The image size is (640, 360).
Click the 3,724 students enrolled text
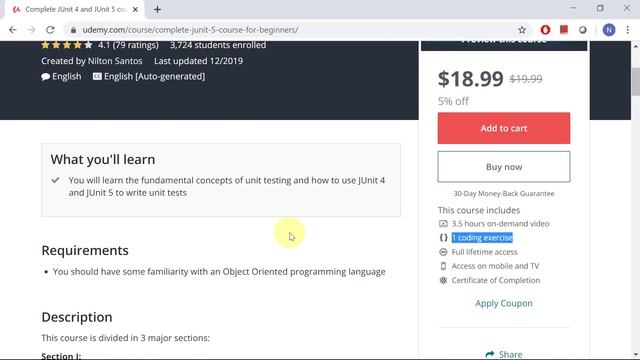218,45
